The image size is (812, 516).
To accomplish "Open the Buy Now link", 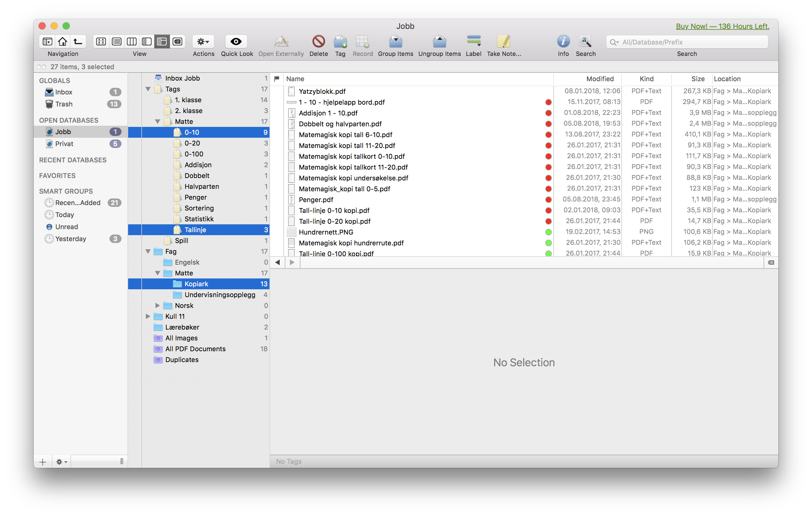I will tap(722, 26).
